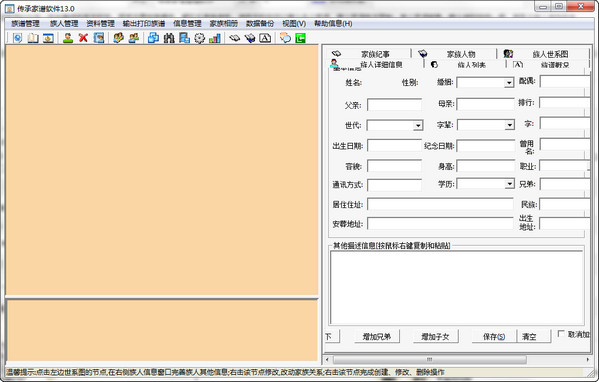The height and width of the screenshot is (382, 599).
Task: Click into the 母亲 input field
Action: click(x=486, y=104)
